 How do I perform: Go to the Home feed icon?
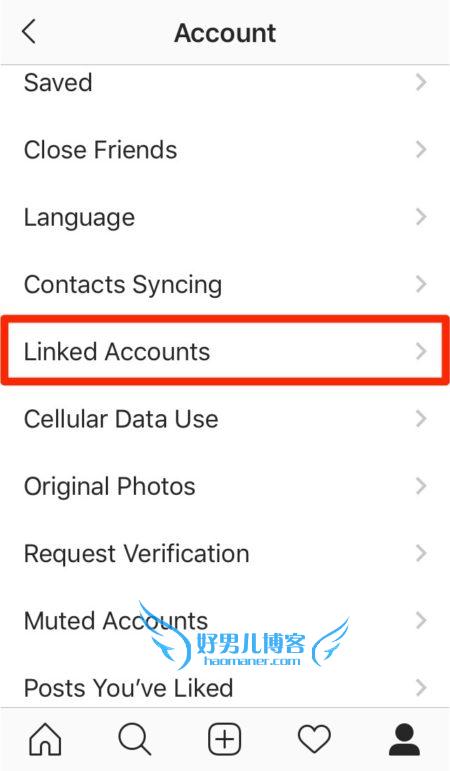click(x=45, y=739)
